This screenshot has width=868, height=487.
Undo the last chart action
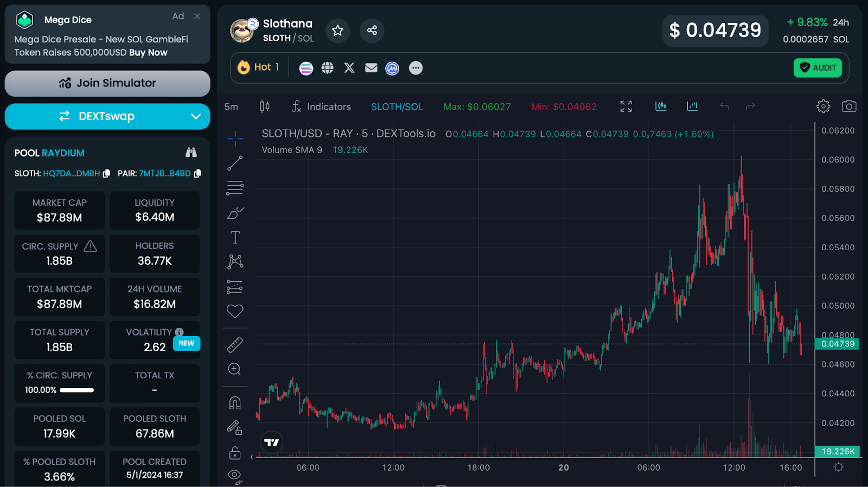(x=724, y=106)
